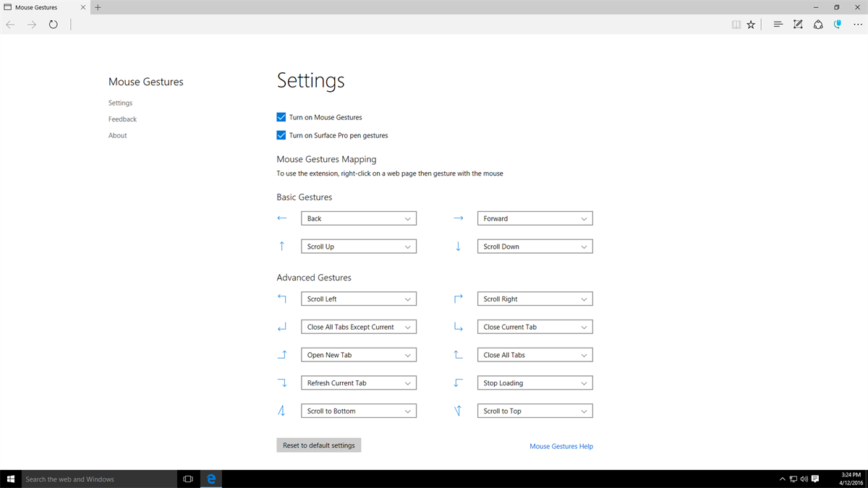Open the Mouse Gestures Help link
Viewport: 868px width, 488px height.
[561, 446]
